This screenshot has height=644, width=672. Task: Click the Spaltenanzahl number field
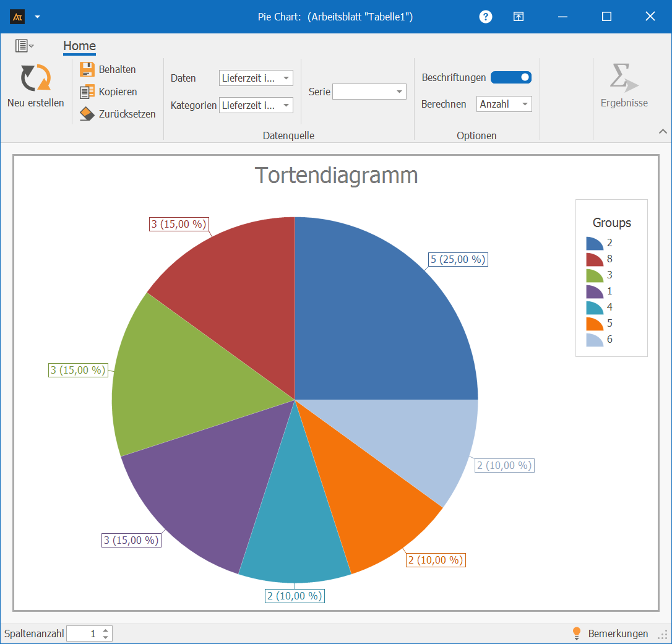(x=84, y=633)
